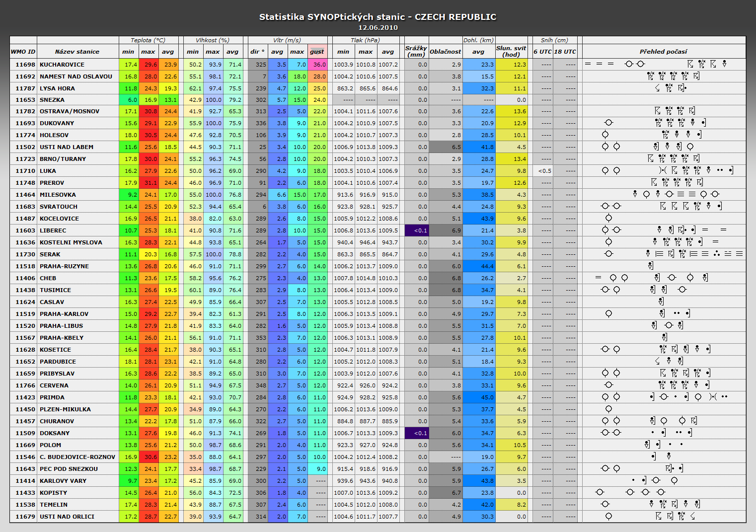Select station name KUCHAROVICE
Screen dimensions: 756x532
pos(62,65)
